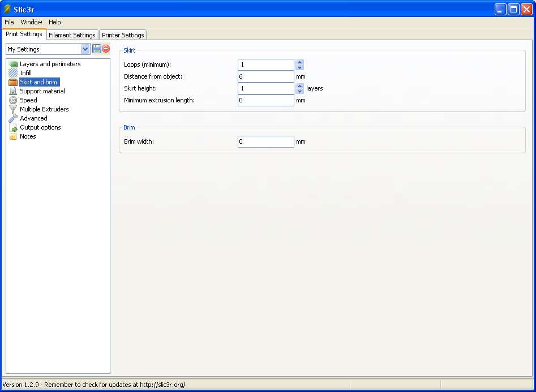This screenshot has height=392, width=536.
Task: Switch to the Print Settings tab
Action: coord(24,34)
